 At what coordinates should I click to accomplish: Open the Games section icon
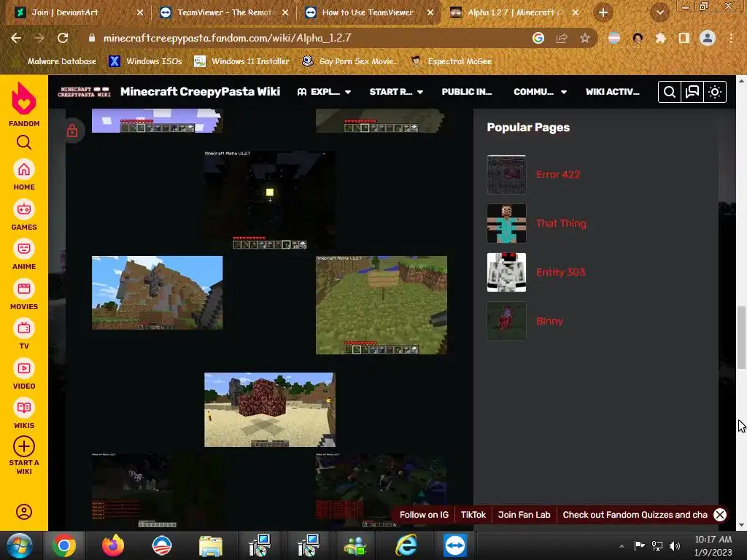click(x=24, y=209)
